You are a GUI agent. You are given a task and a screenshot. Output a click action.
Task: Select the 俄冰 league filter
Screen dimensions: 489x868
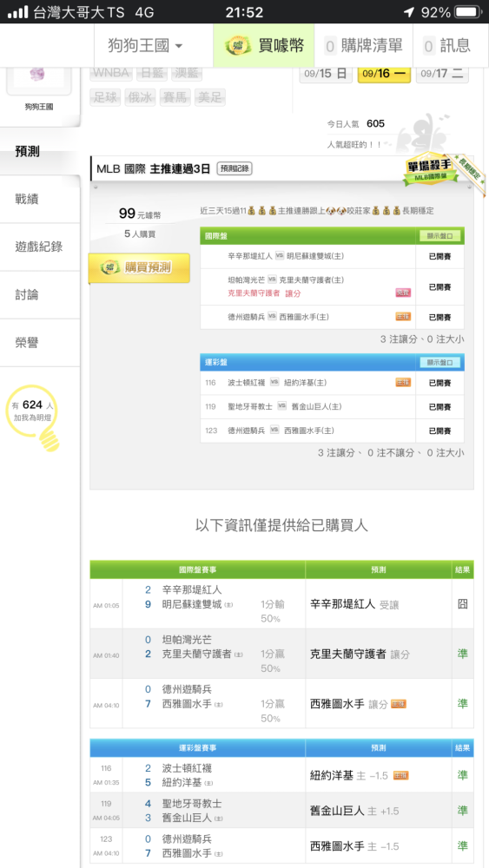(140, 97)
